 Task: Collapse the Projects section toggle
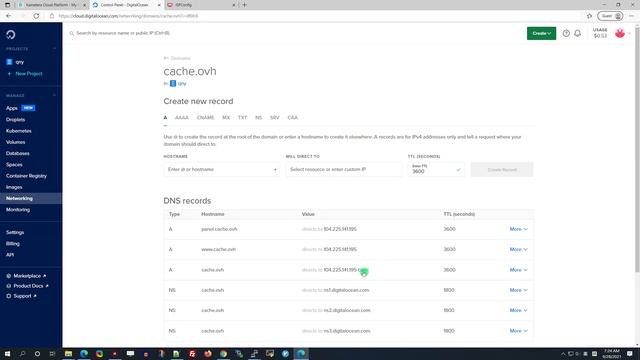coord(54,49)
